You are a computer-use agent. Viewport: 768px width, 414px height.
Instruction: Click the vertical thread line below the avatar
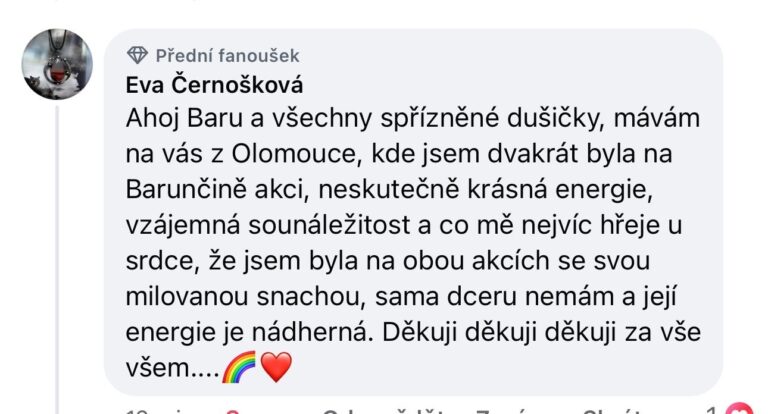(x=58, y=250)
